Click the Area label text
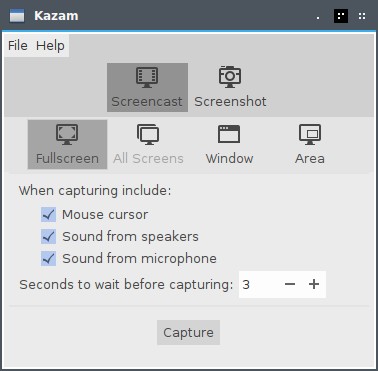 (x=310, y=158)
